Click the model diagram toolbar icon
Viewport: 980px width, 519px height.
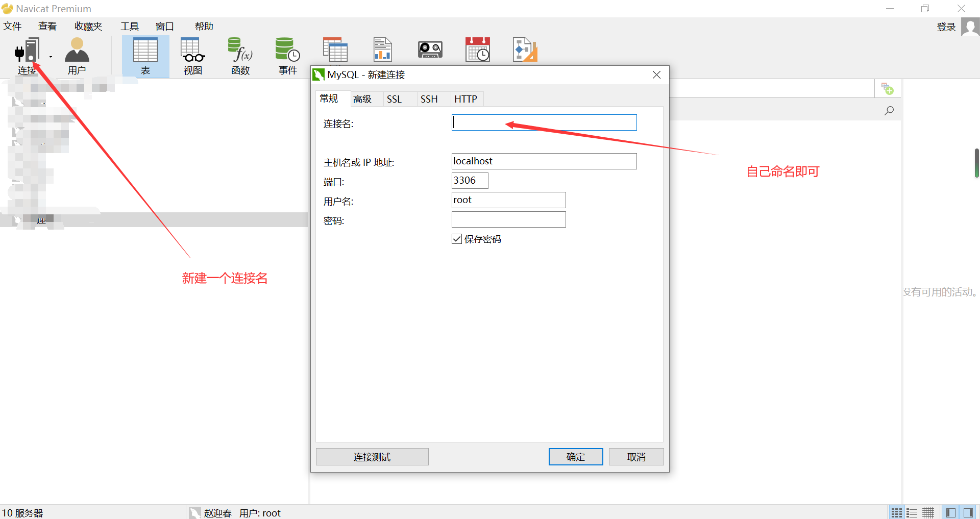525,50
